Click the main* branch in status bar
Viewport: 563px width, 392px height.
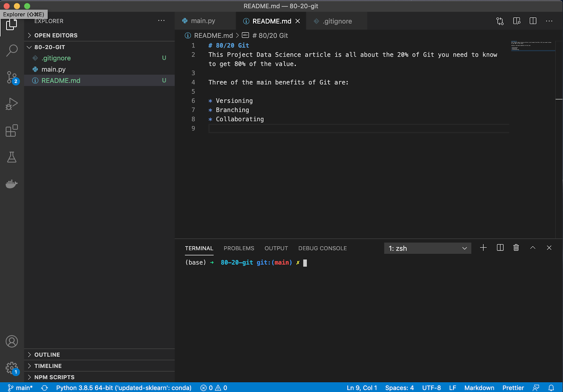coord(21,388)
